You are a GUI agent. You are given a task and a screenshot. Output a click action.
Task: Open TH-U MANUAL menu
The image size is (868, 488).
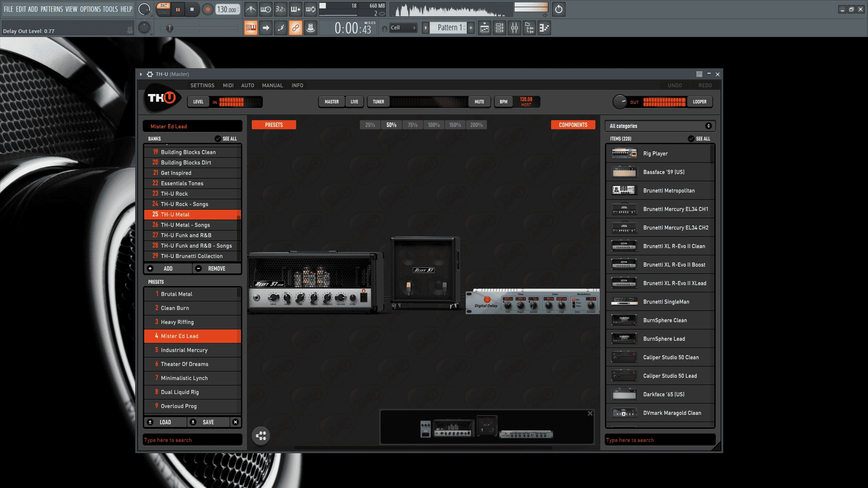(272, 85)
